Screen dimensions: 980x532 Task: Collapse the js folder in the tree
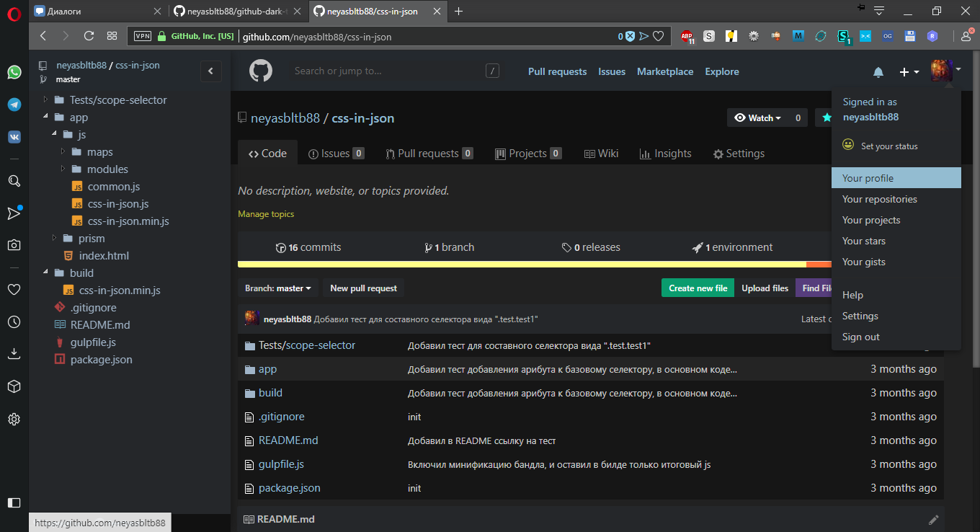click(54, 135)
